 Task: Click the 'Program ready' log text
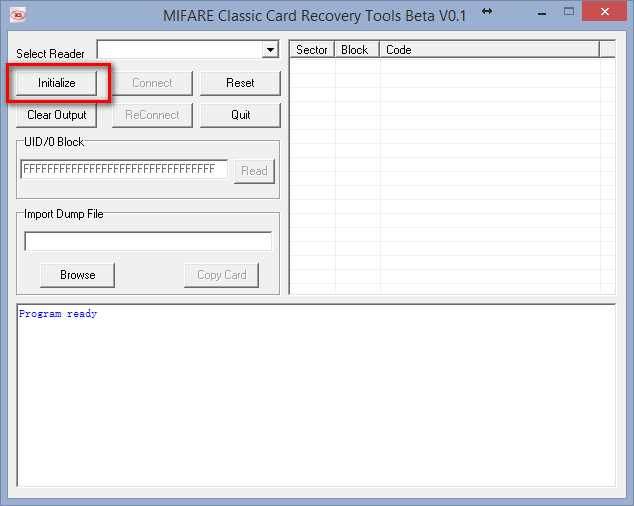point(58,313)
